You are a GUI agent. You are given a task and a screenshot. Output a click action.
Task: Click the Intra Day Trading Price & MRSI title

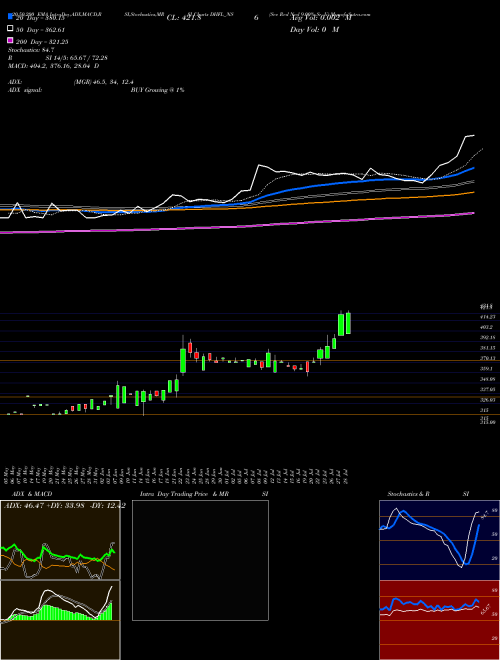204,494
